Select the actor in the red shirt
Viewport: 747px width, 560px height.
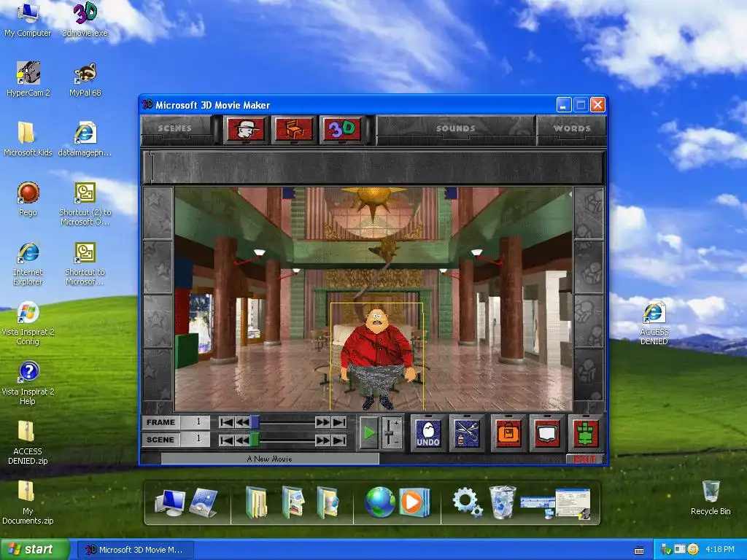[377, 357]
